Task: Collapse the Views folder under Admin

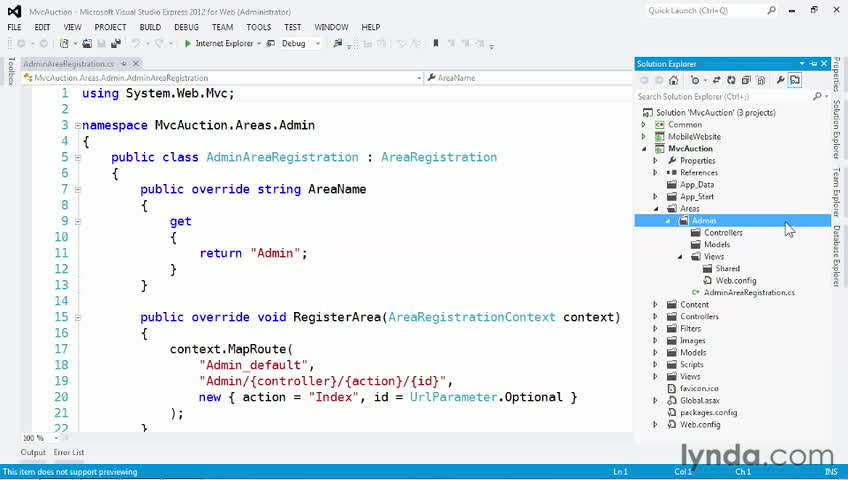Action: coord(680,257)
